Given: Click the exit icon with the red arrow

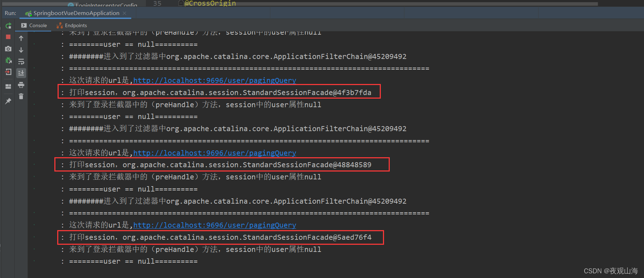Looking at the screenshot, I should coord(8,72).
